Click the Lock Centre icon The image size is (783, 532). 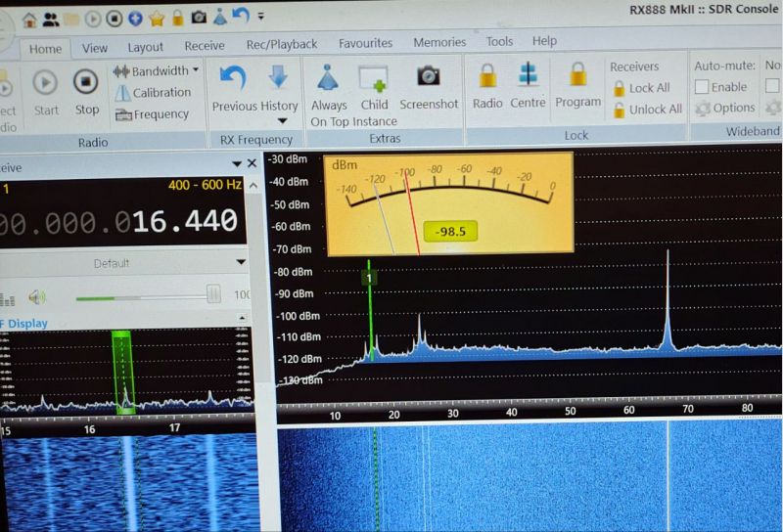point(528,75)
